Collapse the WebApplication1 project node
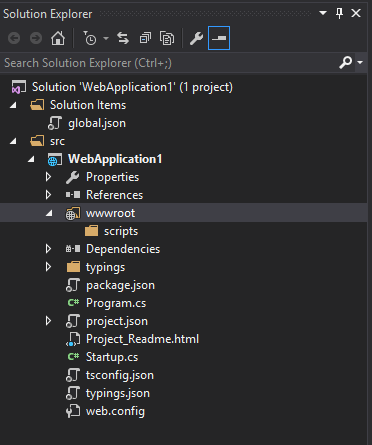 pyautogui.click(x=31, y=159)
